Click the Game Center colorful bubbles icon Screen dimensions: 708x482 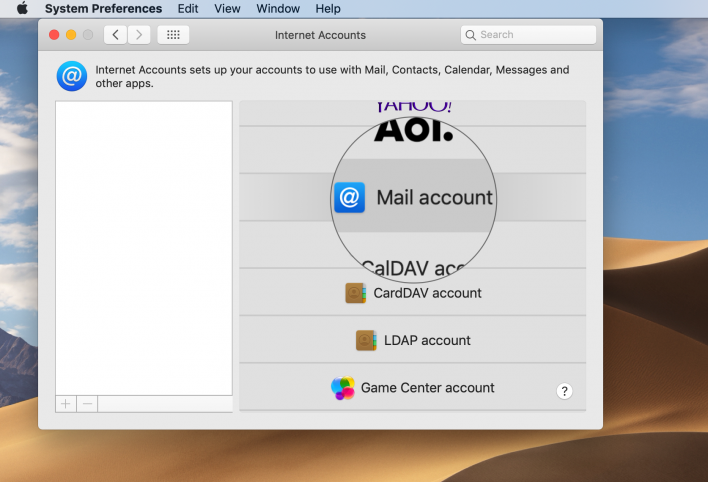tap(343, 388)
